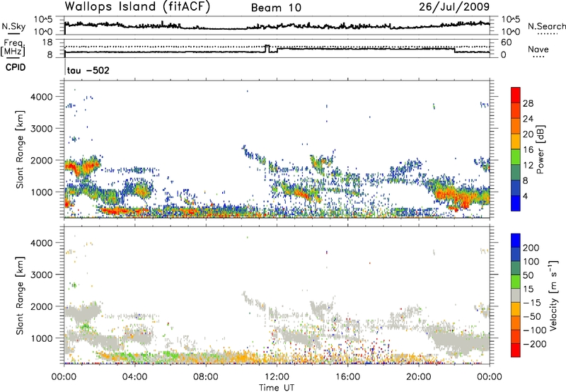Click the "16" power colorbar tick
The height and width of the screenshot is (392, 566).
(x=528, y=150)
